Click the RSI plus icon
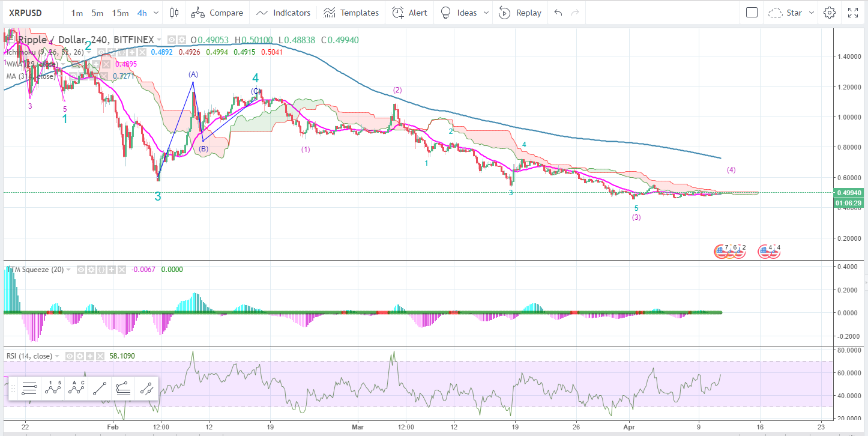 89,356
